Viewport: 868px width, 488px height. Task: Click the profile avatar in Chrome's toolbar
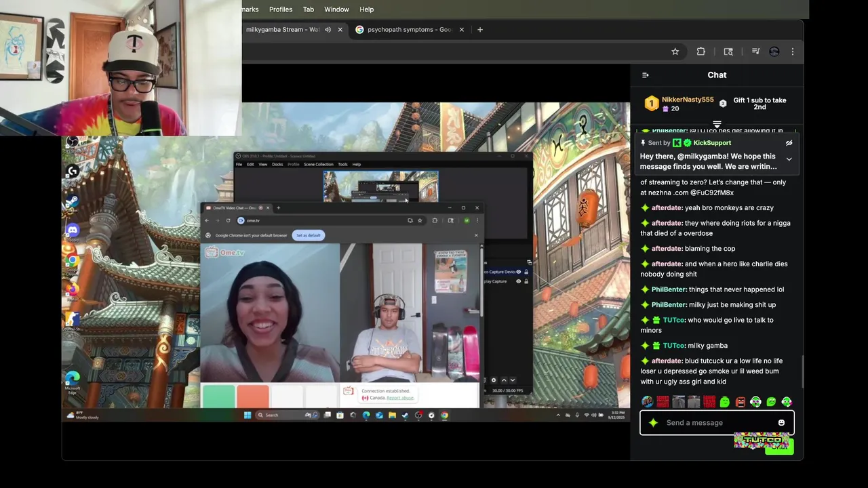tap(774, 52)
